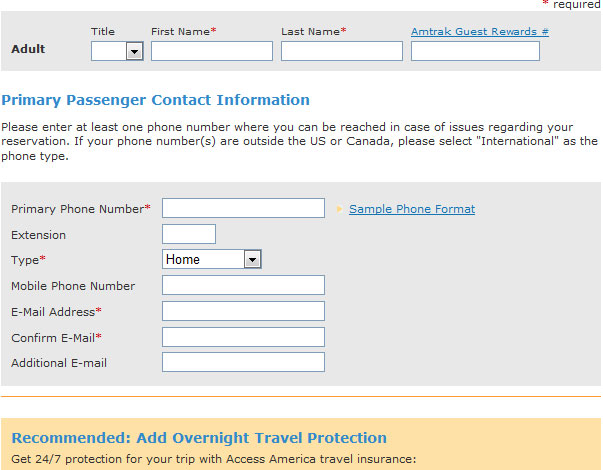603x470 pixels.
Task: Select the Amtrak Guest Rewards number field
Action: [474, 51]
